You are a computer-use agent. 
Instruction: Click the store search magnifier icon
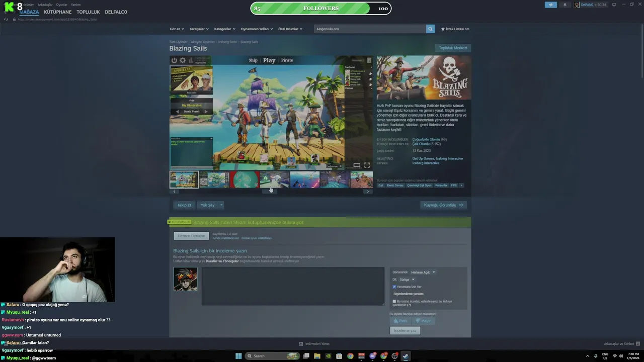pyautogui.click(x=430, y=29)
